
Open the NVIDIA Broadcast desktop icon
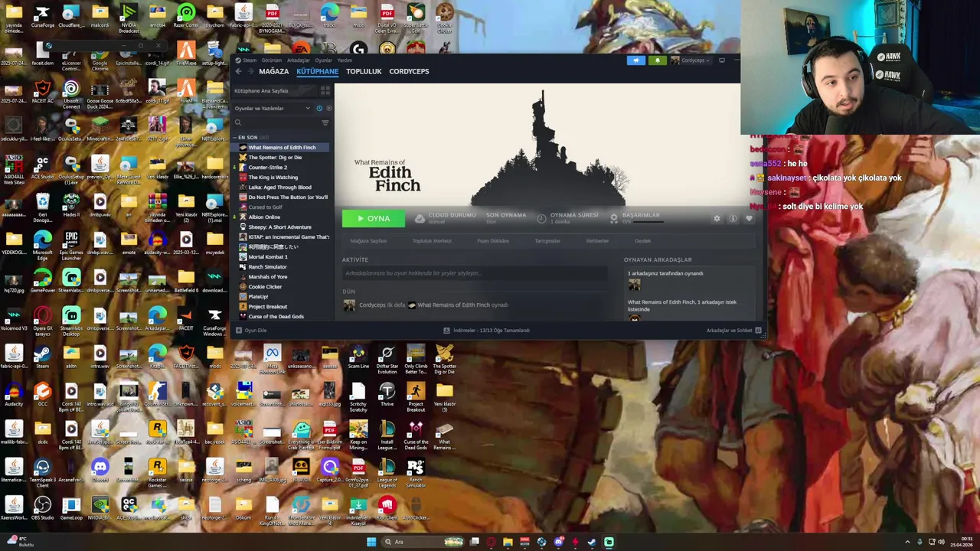coord(129,18)
